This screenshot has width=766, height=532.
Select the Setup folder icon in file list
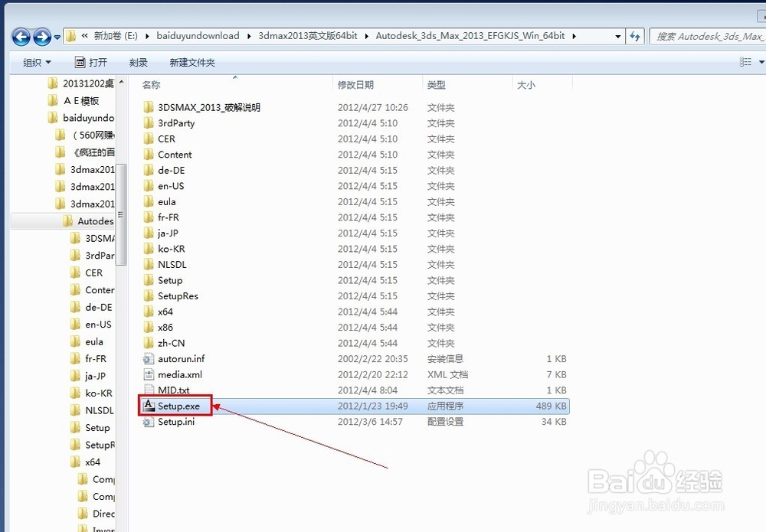point(149,280)
